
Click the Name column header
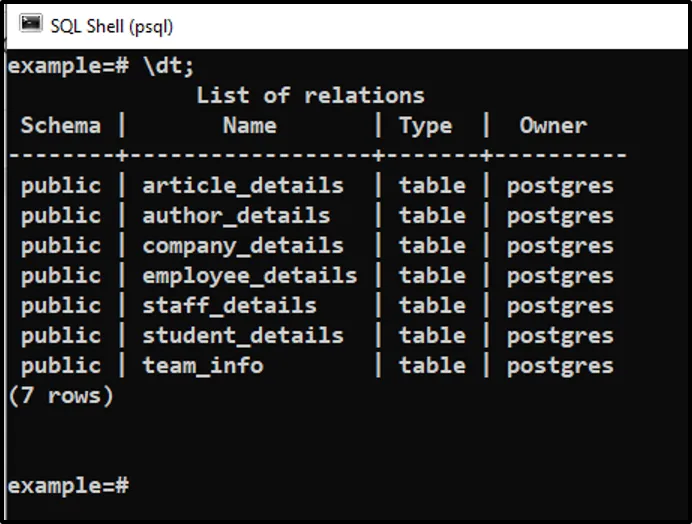[249, 126]
